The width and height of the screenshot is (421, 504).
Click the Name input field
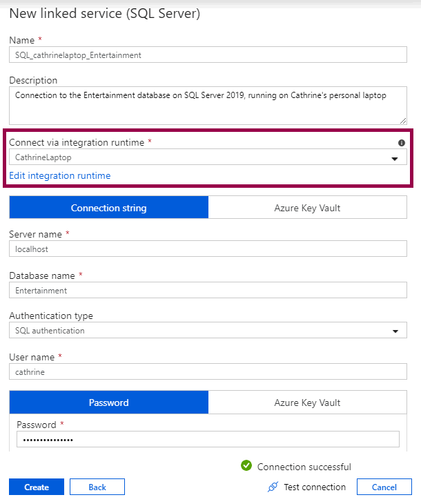click(208, 55)
